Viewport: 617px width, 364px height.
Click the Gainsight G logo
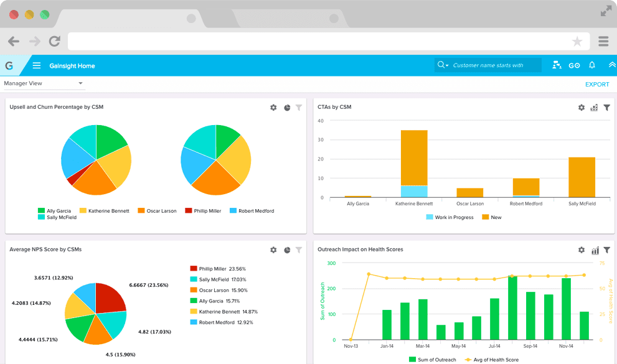pyautogui.click(x=9, y=65)
